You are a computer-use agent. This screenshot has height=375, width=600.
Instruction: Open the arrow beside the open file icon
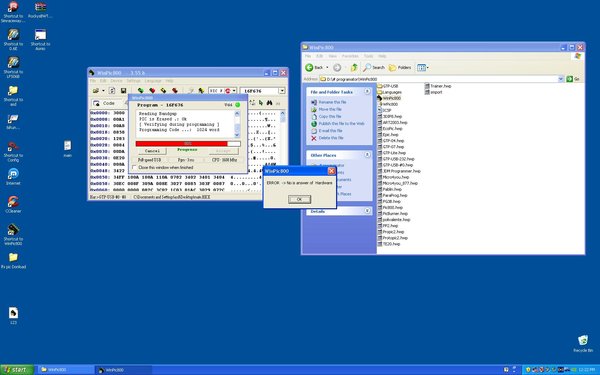tap(103, 91)
